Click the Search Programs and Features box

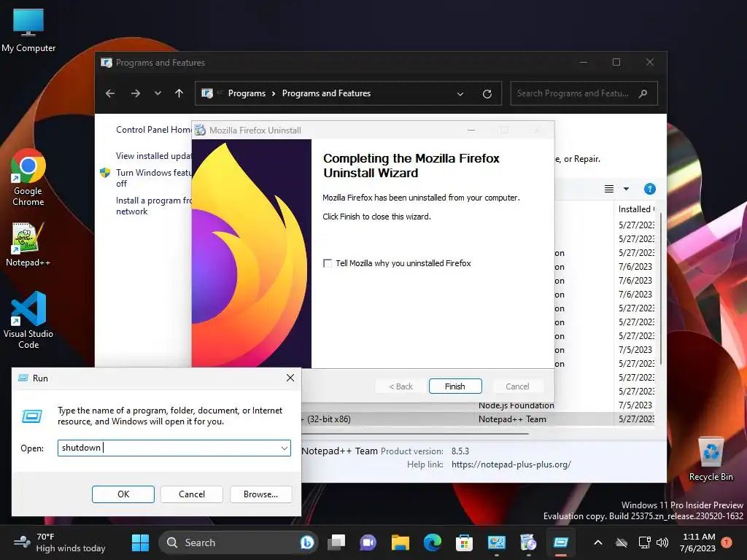pyautogui.click(x=584, y=93)
